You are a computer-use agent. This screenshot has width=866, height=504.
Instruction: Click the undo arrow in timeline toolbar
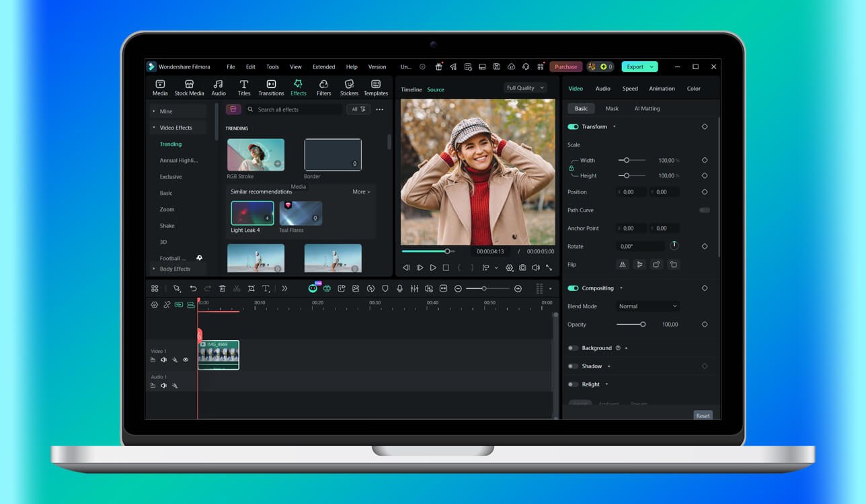click(193, 288)
